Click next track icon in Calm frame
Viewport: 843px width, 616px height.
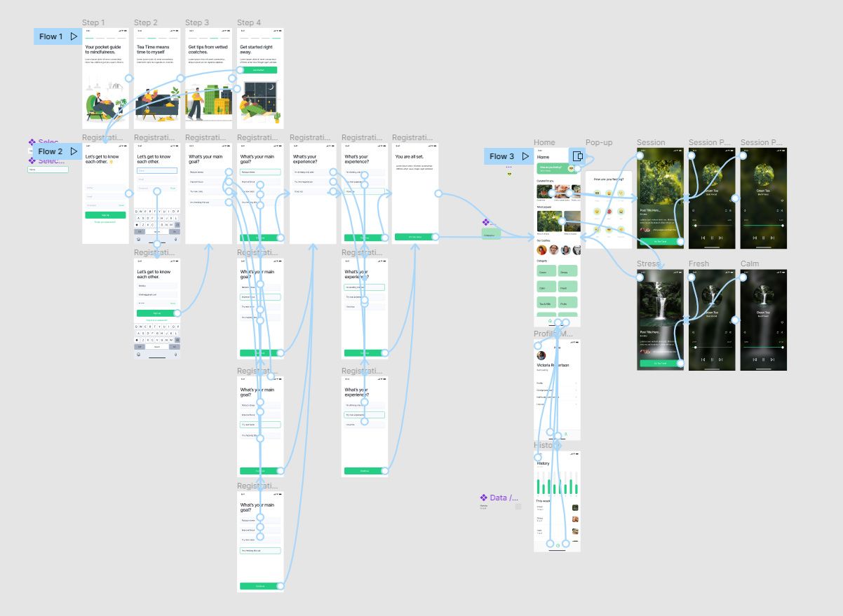pyautogui.click(x=773, y=359)
